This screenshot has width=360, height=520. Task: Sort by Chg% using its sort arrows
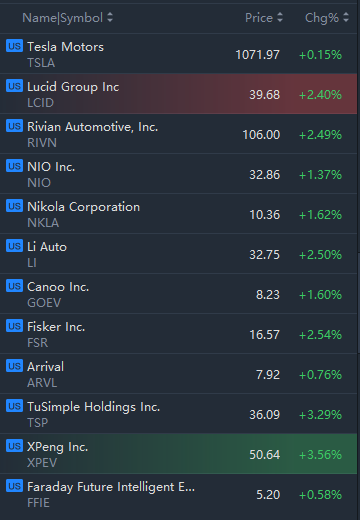pyautogui.click(x=346, y=18)
